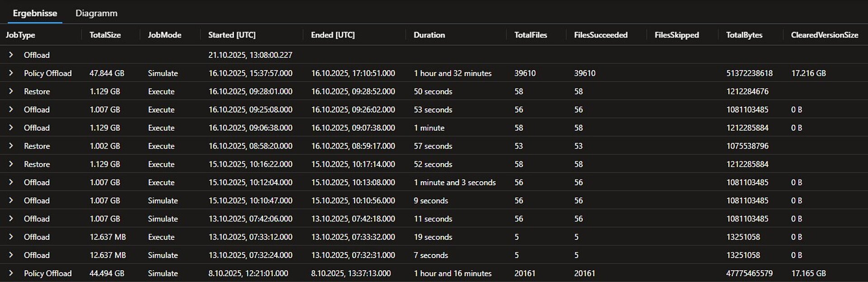Image resolution: width=868 pixels, height=282 pixels.
Task: Click the ClearedVersionSize column header
Action: point(824,35)
